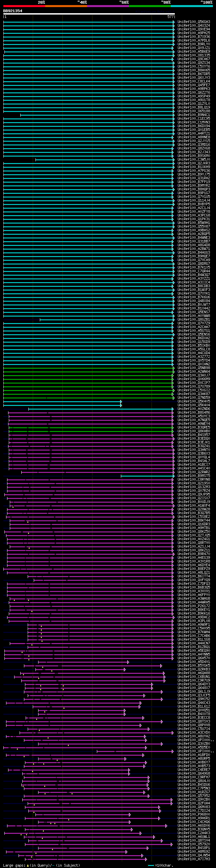
Task: Click the cyan alignment bar for UniRef100_B9N4C1
Action: (x=98, y=115)
